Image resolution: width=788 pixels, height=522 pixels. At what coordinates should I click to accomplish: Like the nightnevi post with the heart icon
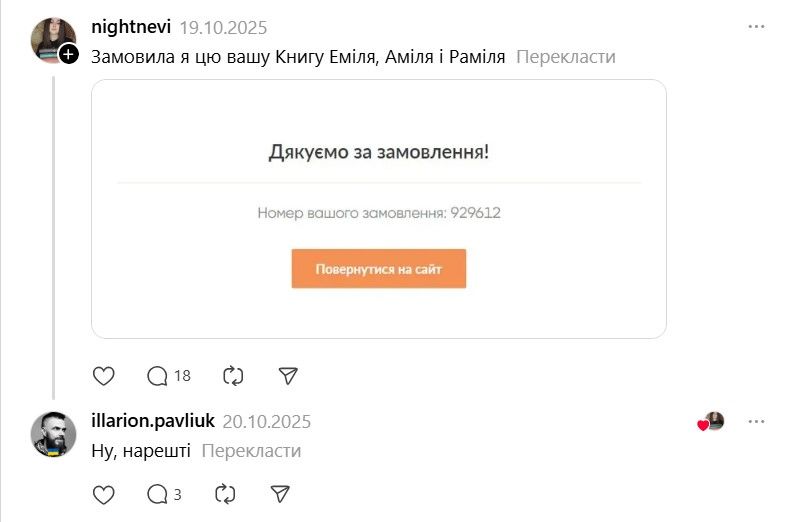click(103, 376)
